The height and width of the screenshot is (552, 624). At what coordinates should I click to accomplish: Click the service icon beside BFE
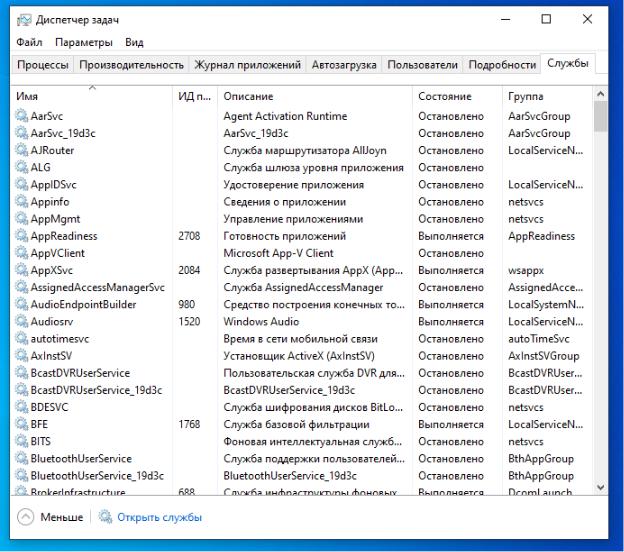21,424
